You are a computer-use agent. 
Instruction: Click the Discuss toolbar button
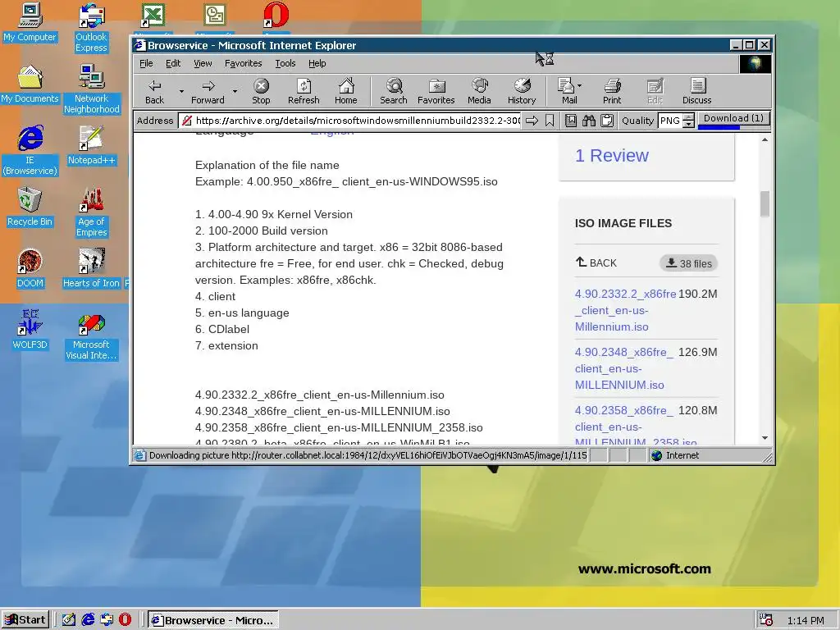coord(697,91)
